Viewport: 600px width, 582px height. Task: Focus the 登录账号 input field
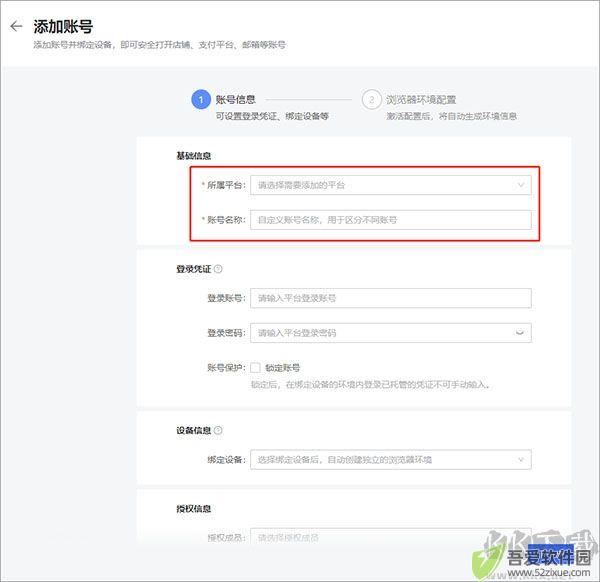pyautogui.click(x=391, y=298)
